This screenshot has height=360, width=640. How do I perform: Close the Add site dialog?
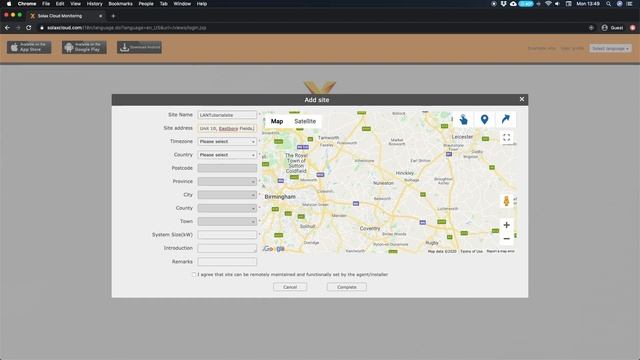pos(522,99)
